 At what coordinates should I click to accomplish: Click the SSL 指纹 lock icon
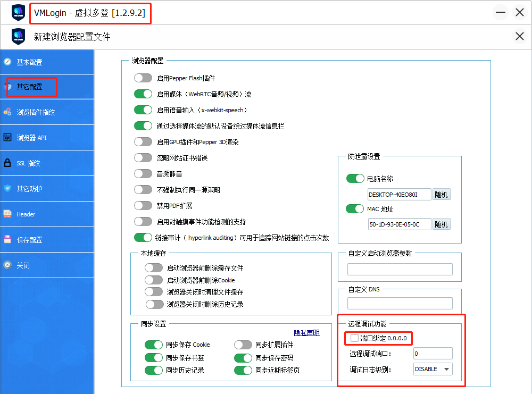[7, 163]
